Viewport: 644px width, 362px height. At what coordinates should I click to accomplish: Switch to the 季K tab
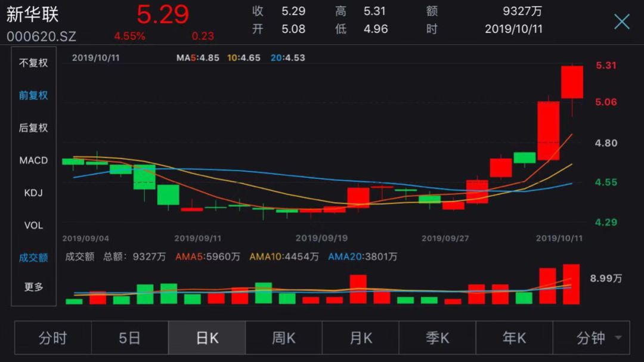(x=438, y=338)
